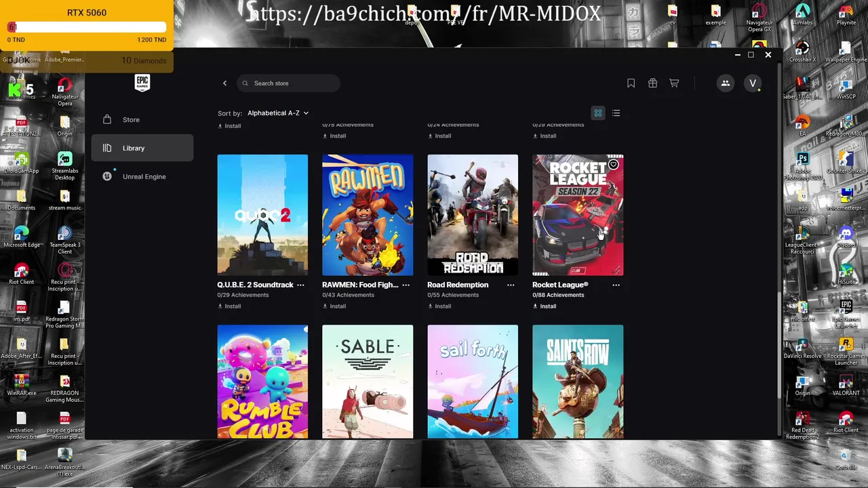Select Crosshair X desktop icon
Screen dimensions: 868x488
tap(802, 52)
